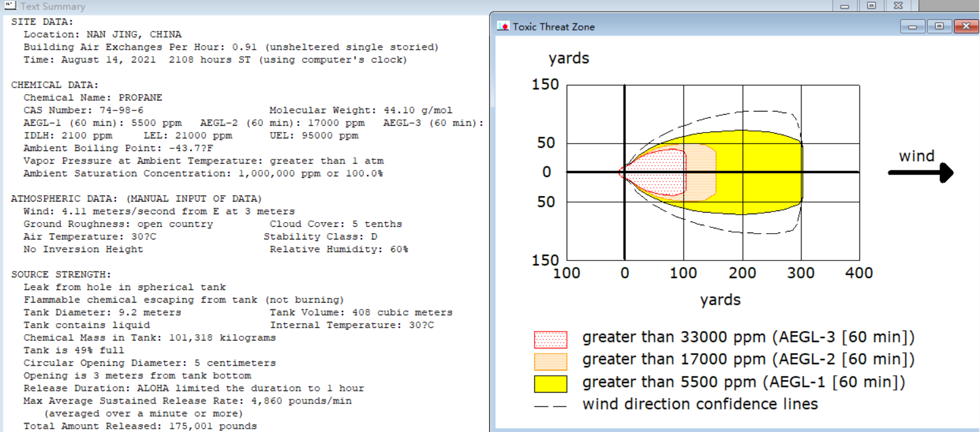Maximize the Toxic Threat Zone window
980x432 pixels.
pos(939,26)
